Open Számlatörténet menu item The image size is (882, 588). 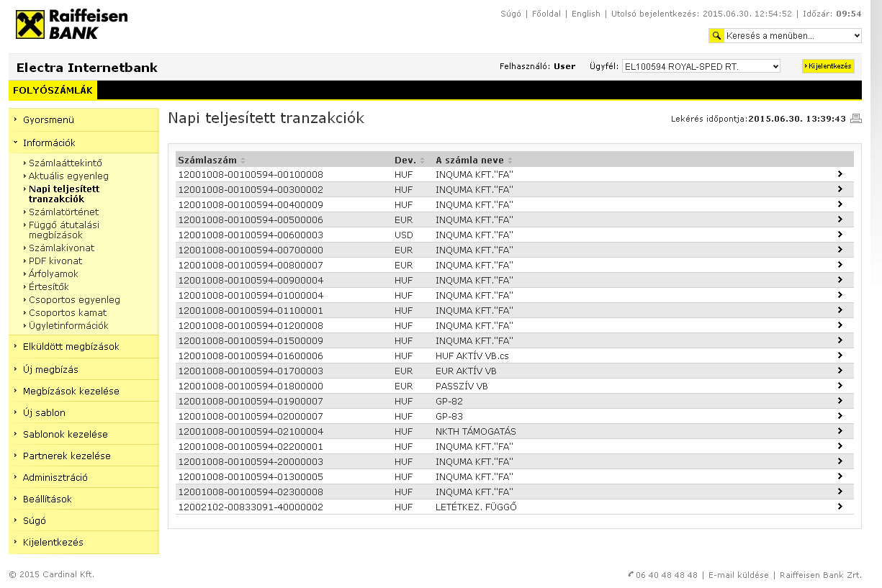pos(63,212)
